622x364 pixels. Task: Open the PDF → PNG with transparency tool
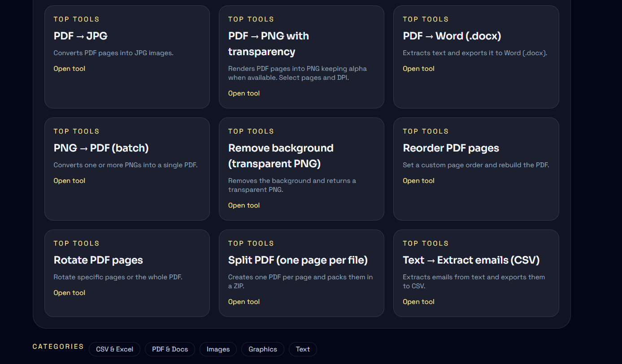tap(244, 93)
